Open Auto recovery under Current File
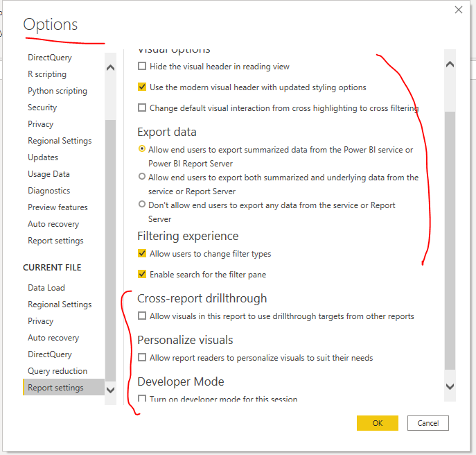This screenshot has width=476, height=455. click(x=53, y=338)
